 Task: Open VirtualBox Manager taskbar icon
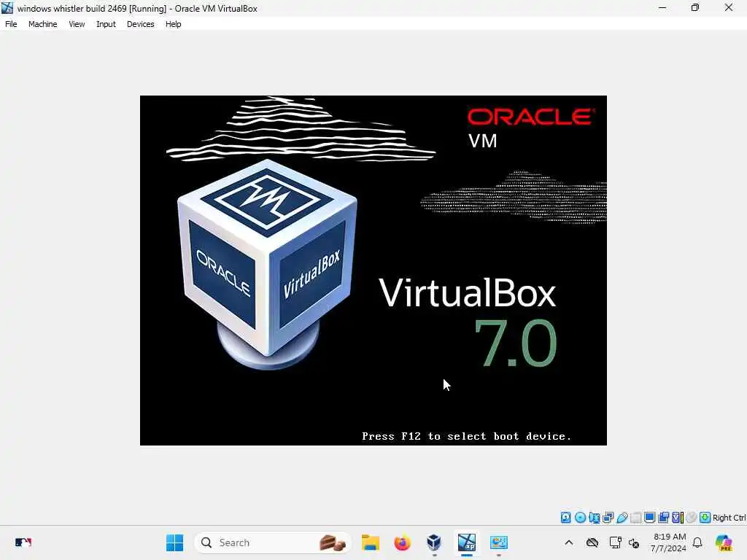pos(434,542)
